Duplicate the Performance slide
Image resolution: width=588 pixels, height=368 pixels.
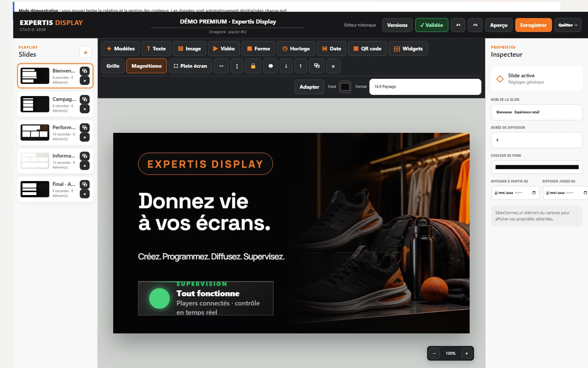pyautogui.click(x=85, y=128)
